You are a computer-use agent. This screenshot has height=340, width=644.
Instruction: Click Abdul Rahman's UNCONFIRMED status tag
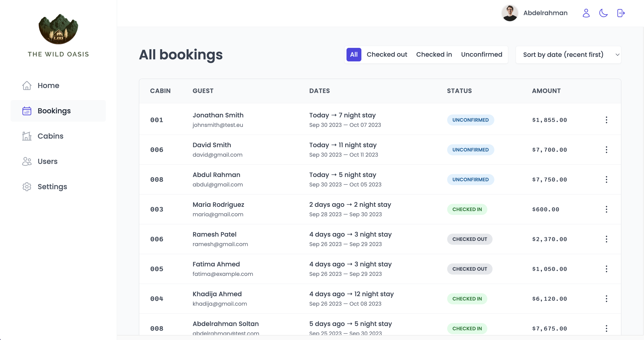pos(470,179)
